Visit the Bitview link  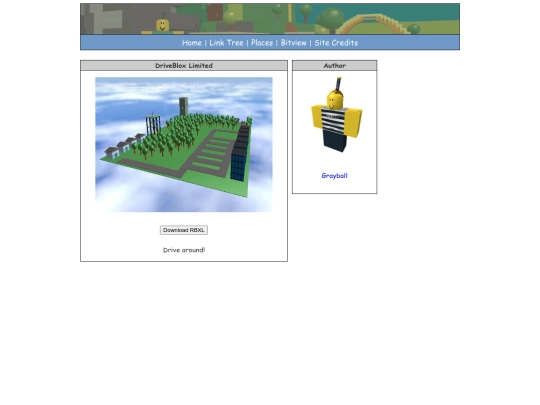[293, 43]
